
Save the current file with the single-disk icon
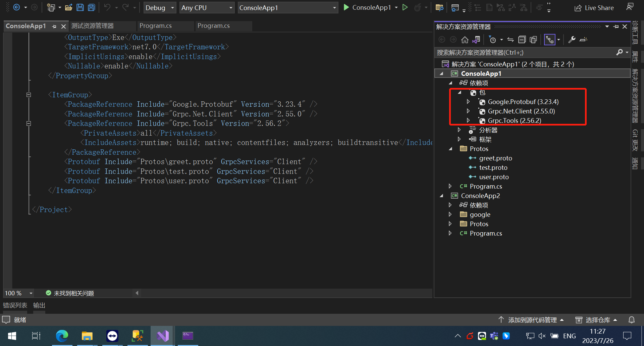click(x=80, y=7)
